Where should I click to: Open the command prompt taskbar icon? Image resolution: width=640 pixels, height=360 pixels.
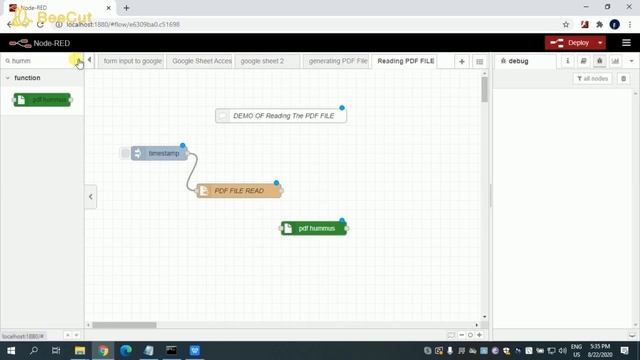pyautogui.click(x=171, y=351)
